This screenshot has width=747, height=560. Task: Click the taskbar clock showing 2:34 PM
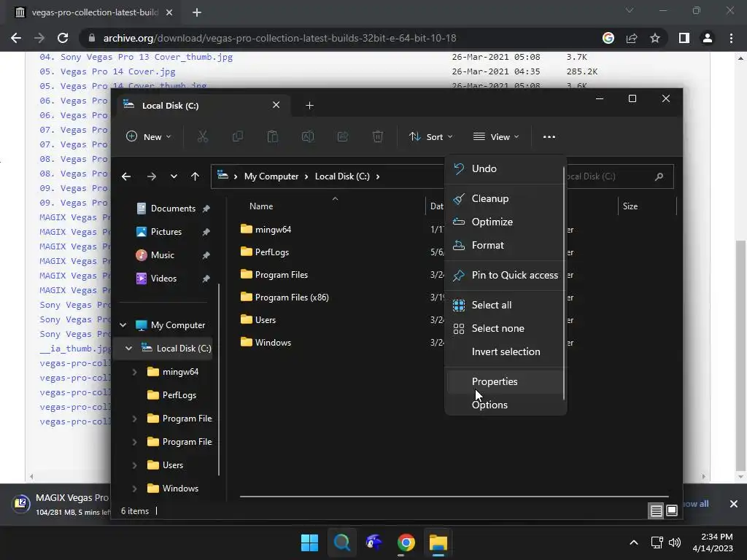[x=713, y=542]
